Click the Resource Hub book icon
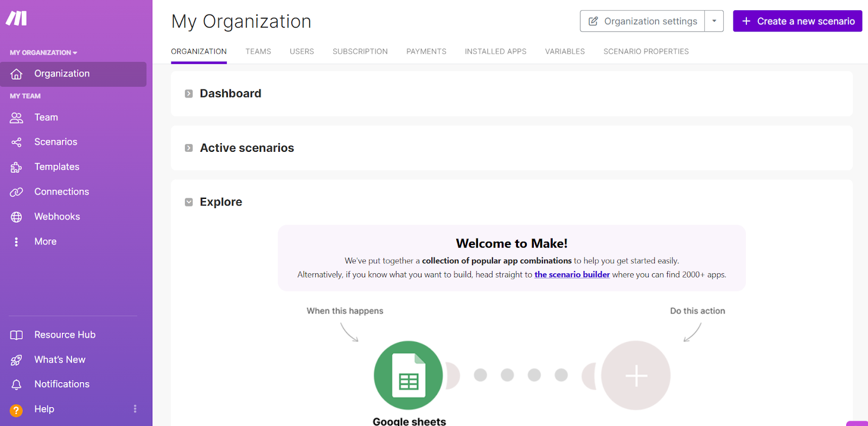 (16, 335)
